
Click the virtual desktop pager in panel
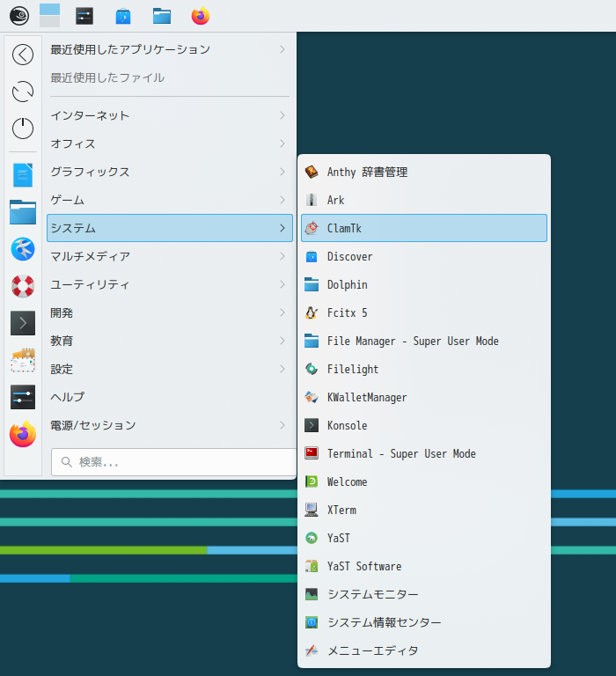click(x=49, y=16)
